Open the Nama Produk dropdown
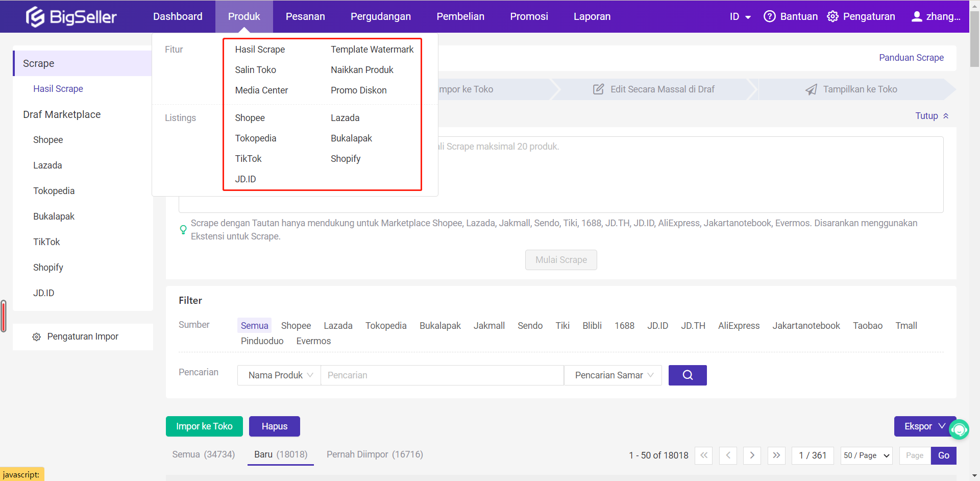 (x=279, y=375)
